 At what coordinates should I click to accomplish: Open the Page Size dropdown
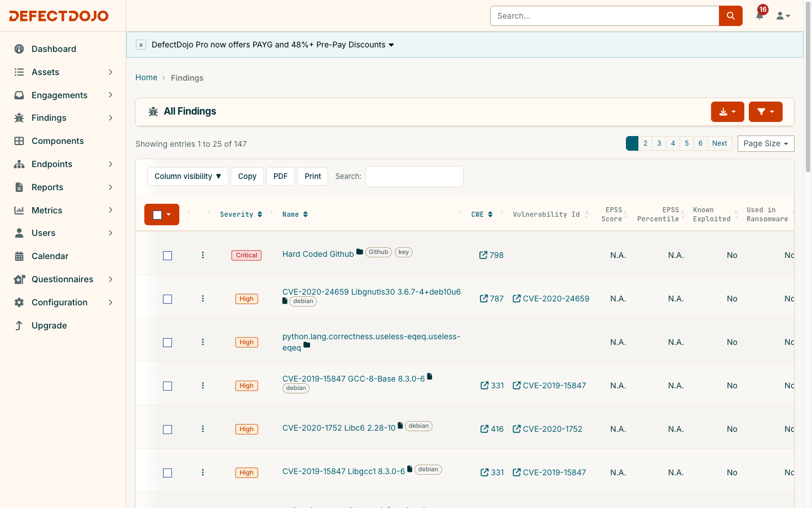766,143
